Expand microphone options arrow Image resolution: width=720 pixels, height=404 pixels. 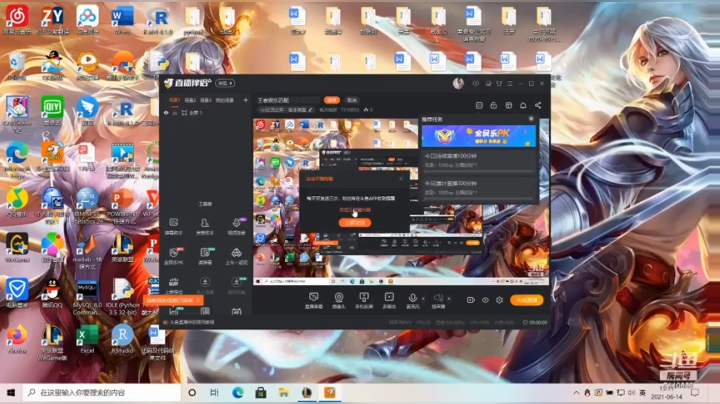(x=423, y=299)
